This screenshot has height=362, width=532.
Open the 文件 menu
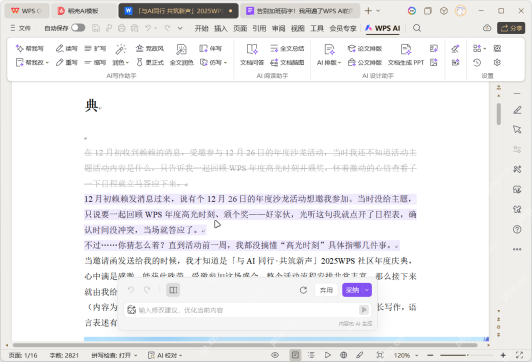point(20,28)
